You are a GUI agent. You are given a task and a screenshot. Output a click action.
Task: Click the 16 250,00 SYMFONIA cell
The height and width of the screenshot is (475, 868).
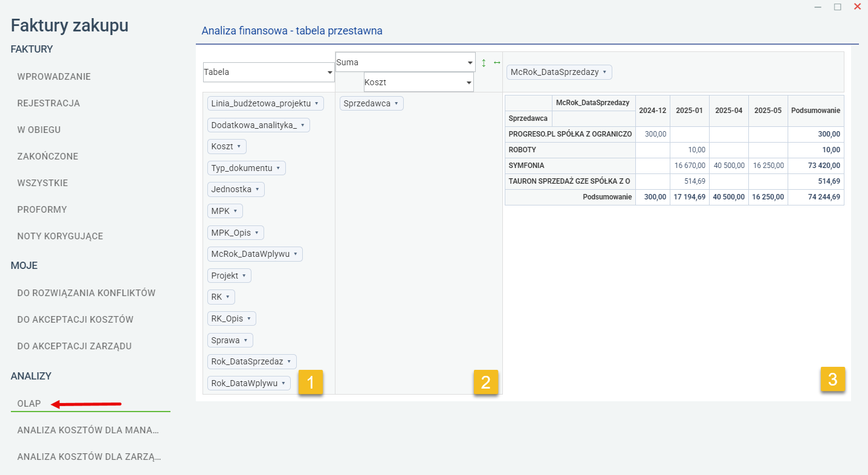point(768,166)
